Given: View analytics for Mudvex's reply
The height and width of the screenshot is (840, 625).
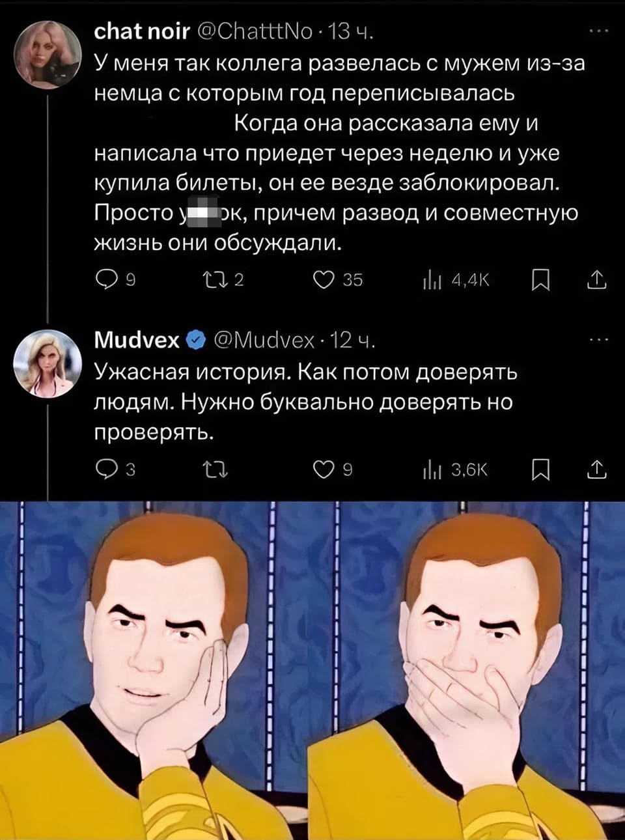Looking at the screenshot, I should point(432,469).
